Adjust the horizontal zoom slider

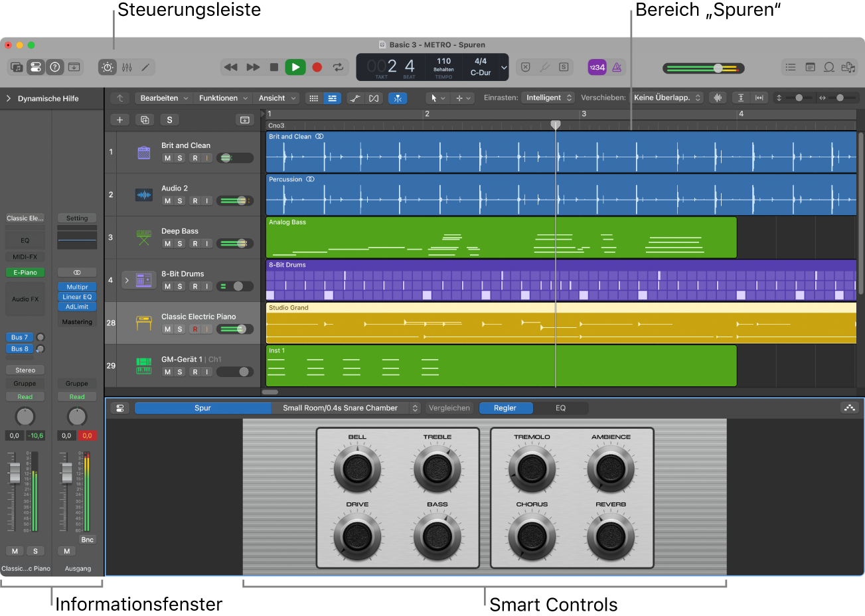[x=840, y=98]
